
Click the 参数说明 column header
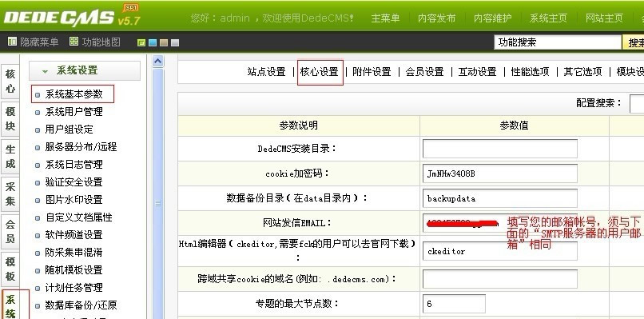click(299, 126)
